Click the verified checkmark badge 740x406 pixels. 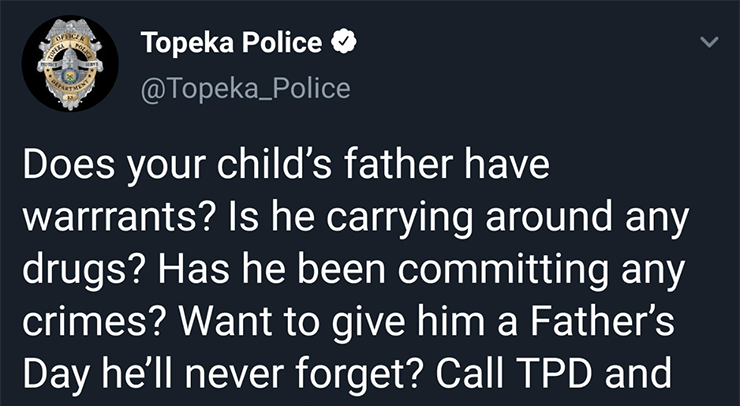344,43
